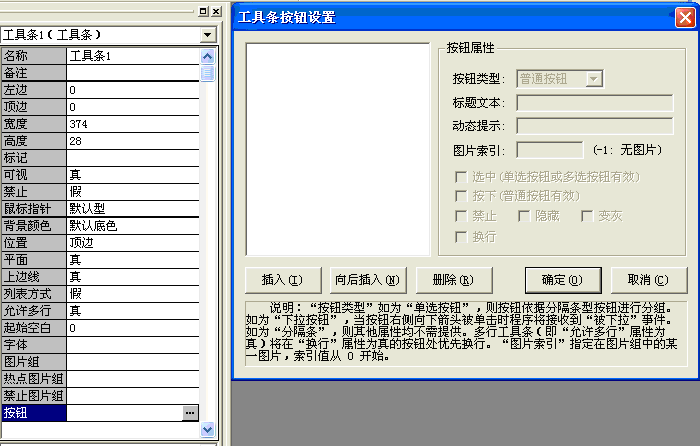
Task: Open the 按钮类型 dropdown
Action: tap(594, 77)
